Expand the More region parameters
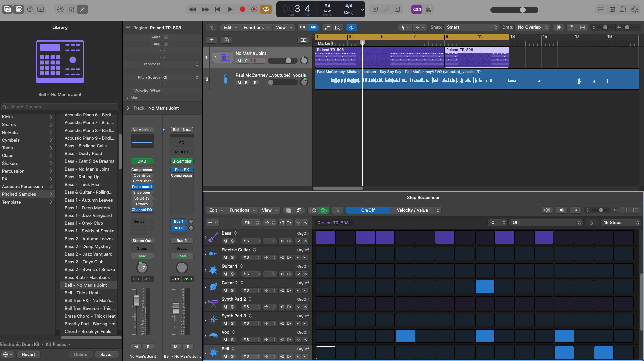The height and width of the screenshot is (361, 644). (x=127, y=98)
